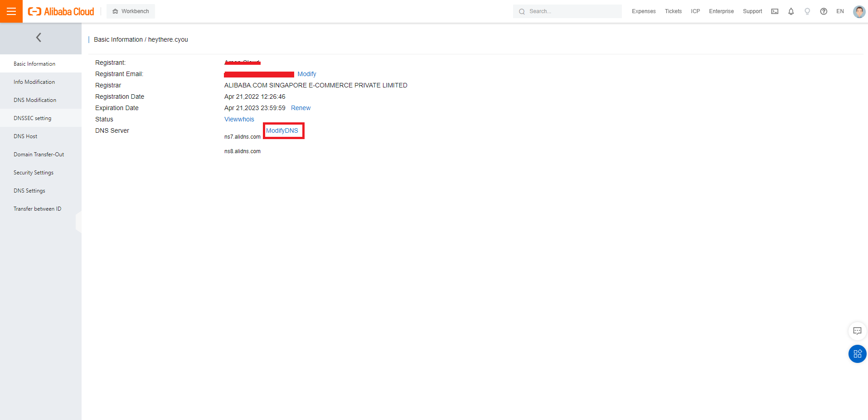Viewport: 868px width, 420px height.
Task: Open the Expenses menu
Action: coord(644,11)
